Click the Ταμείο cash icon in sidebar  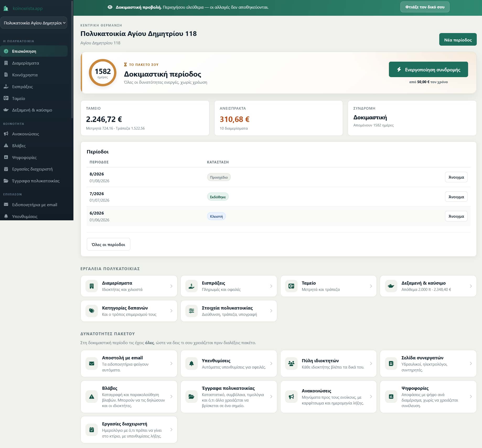click(6, 98)
